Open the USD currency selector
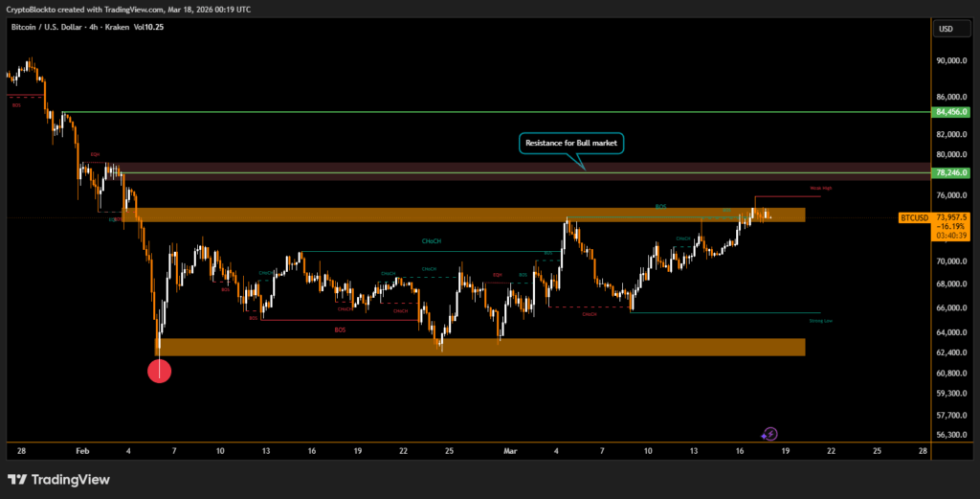The height and width of the screenshot is (499, 980). pyautogui.click(x=947, y=29)
